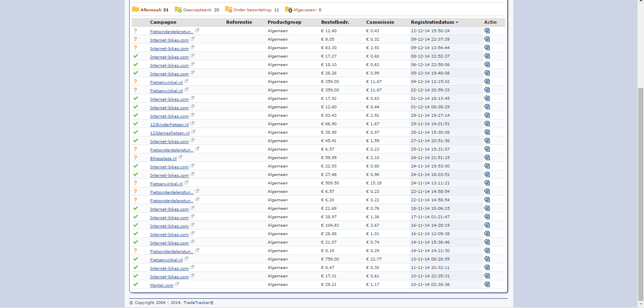Open the Bikesplaza.nl campaign link
644x308 pixels.
pyautogui.click(x=163, y=158)
